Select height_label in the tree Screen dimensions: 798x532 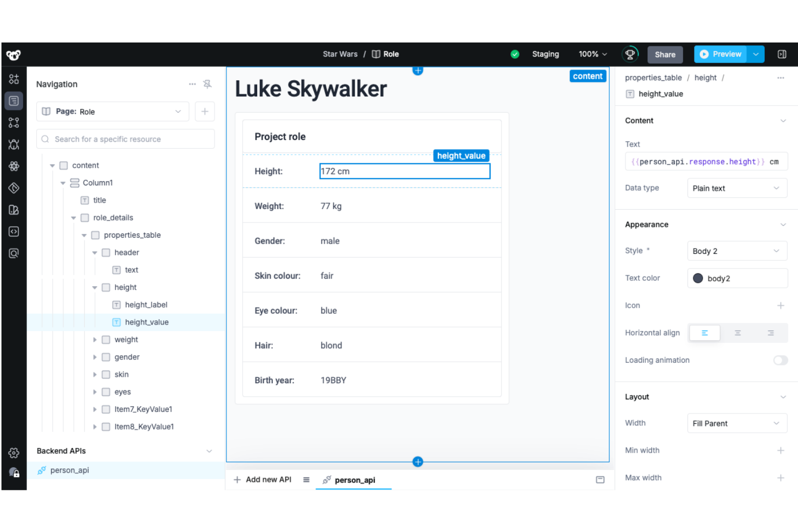pyautogui.click(x=146, y=305)
